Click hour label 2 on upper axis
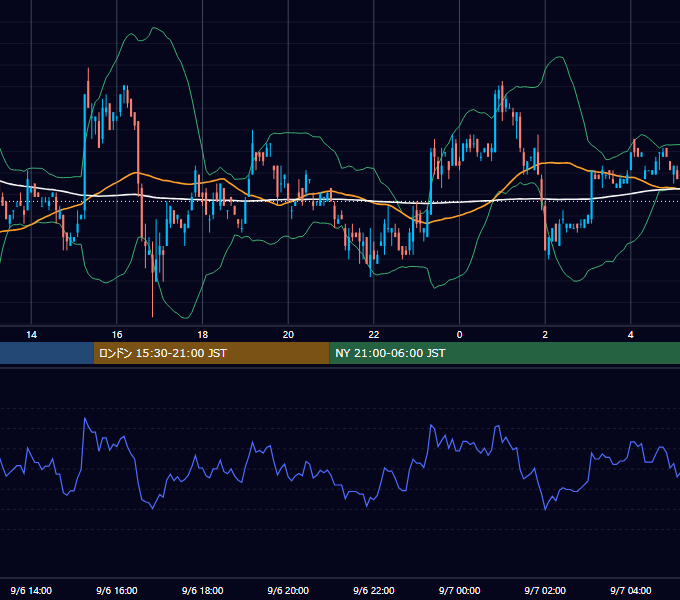This screenshot has width=680, height=600. [545, 335]
